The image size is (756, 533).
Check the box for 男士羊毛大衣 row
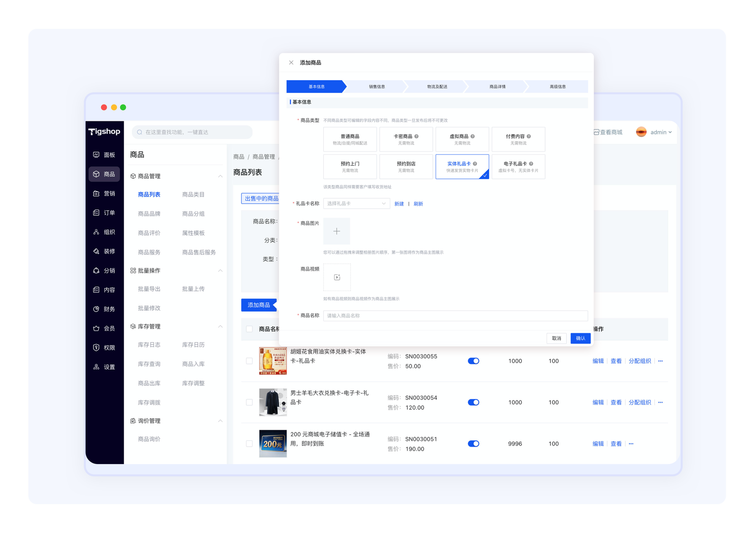click(x=249, y=402)
